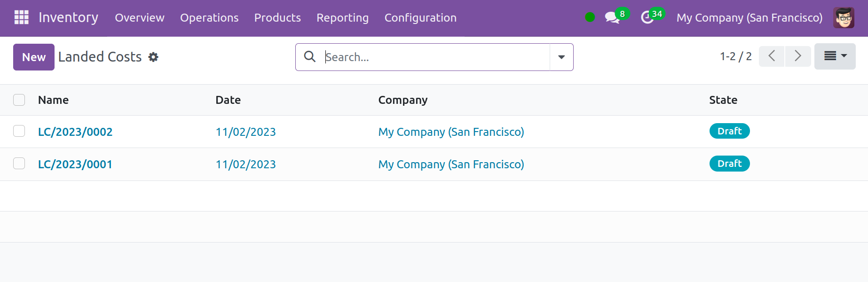Go to the next page arrow
Viewport: 868px width, 282px height.
pyautogui.click(x=797, y=56)
